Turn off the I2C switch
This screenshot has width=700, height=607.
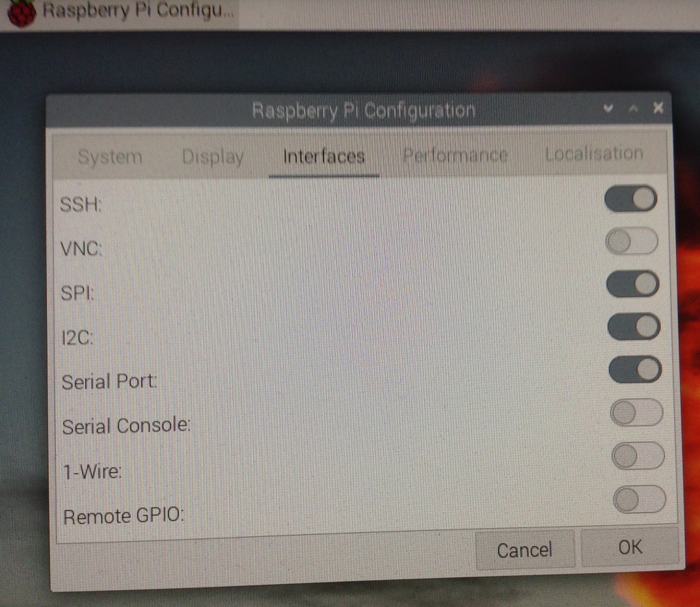(634, 327)
